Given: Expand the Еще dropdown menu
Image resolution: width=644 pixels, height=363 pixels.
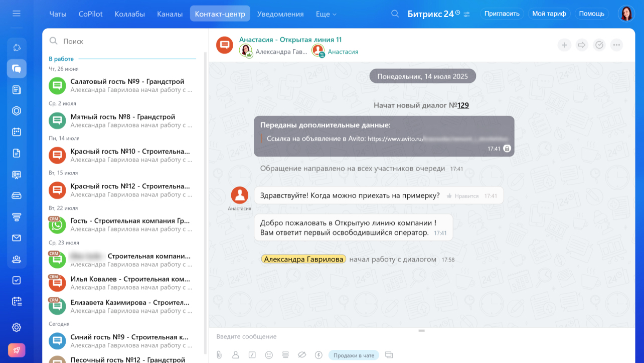Looking at the screenshot, I should [326, 14].
